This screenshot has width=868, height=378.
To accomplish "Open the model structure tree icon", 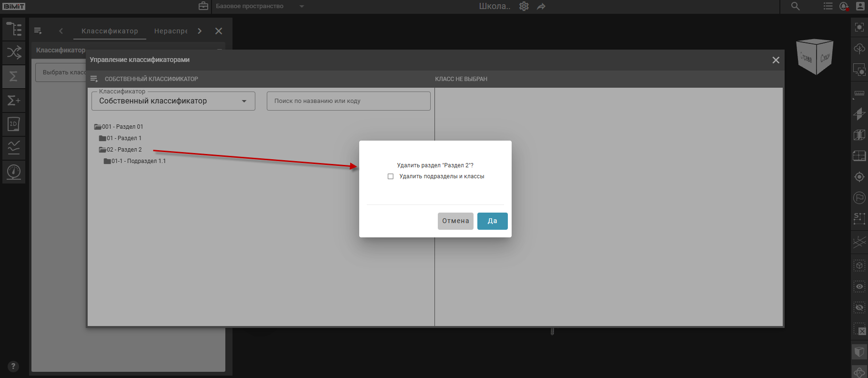I will click(14, 29).
